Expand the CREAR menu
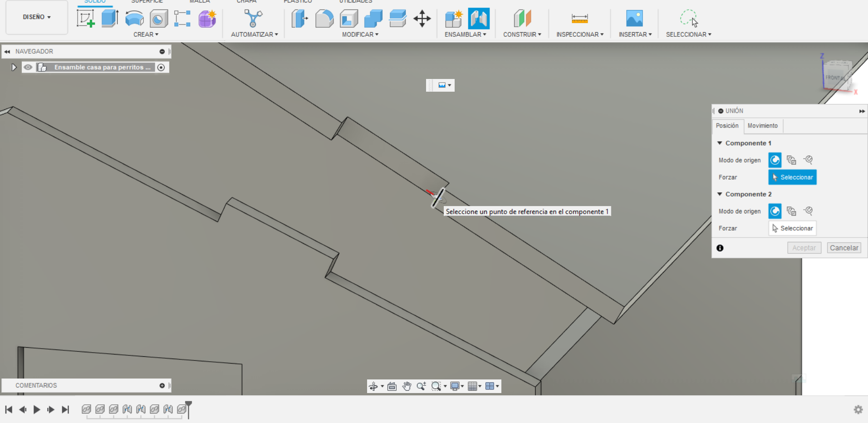 (x=146, y=34)
